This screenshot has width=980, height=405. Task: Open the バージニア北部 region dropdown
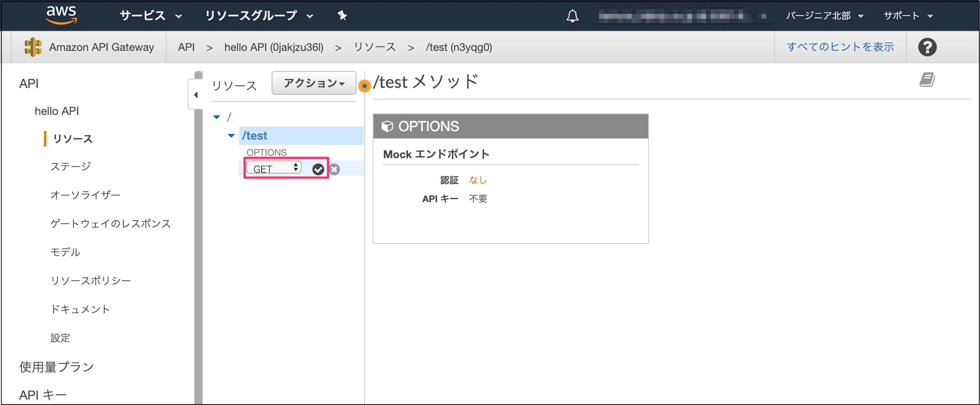[825, 16]
